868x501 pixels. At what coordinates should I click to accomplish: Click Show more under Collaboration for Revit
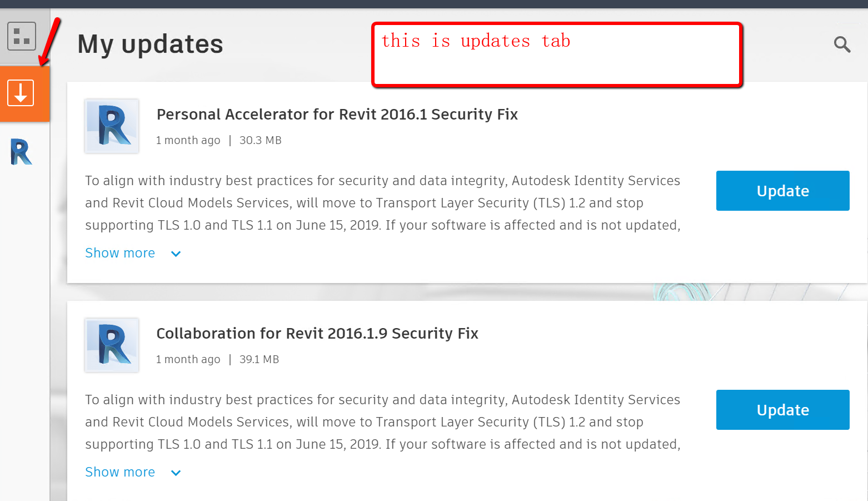coord(120,472)
